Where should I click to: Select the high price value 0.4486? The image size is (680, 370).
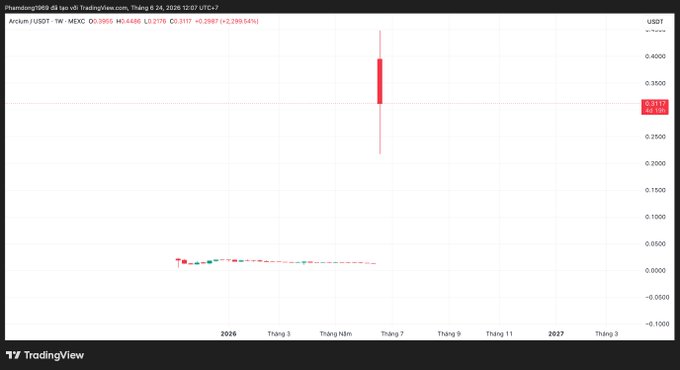131,21
